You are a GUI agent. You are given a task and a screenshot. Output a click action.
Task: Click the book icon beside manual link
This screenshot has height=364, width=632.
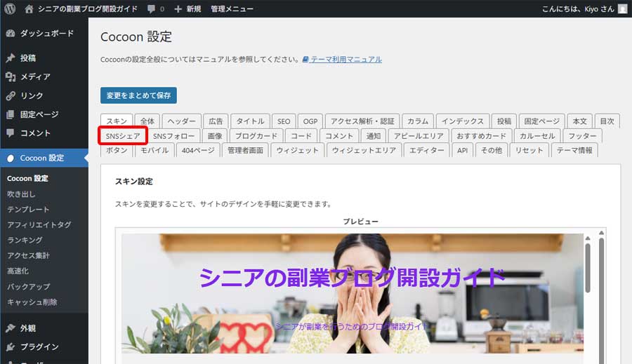305,59
